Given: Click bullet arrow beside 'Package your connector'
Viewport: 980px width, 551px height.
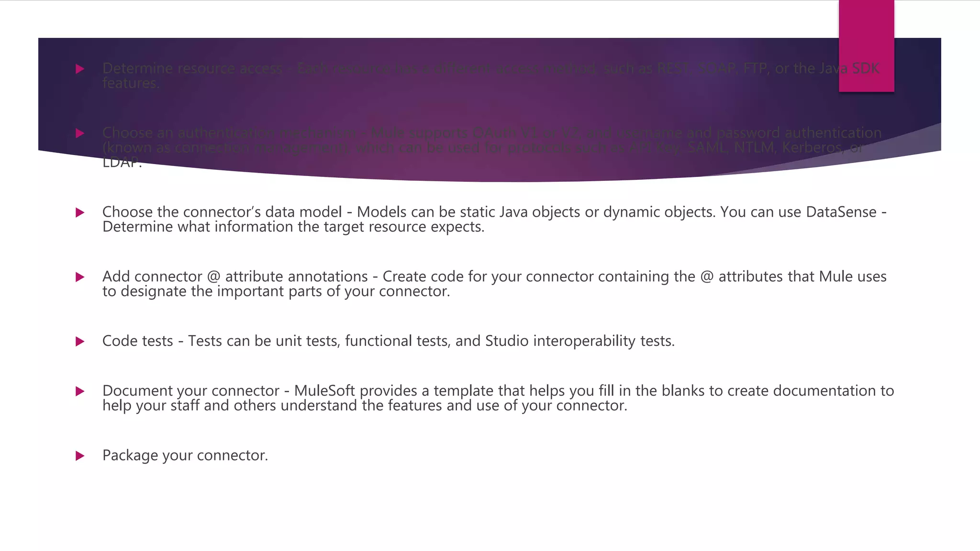Looking at the screenshot, I should [80, 456].
